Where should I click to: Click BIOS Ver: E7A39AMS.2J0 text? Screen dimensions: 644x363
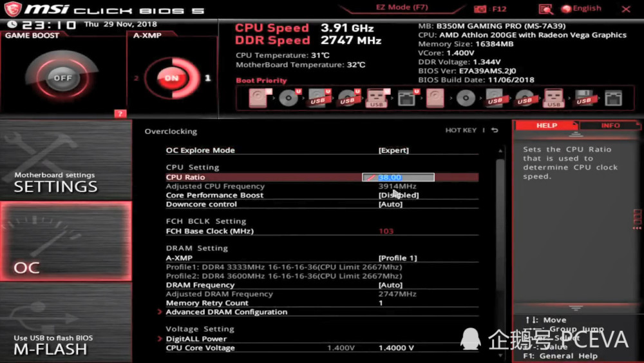point(467,71)
